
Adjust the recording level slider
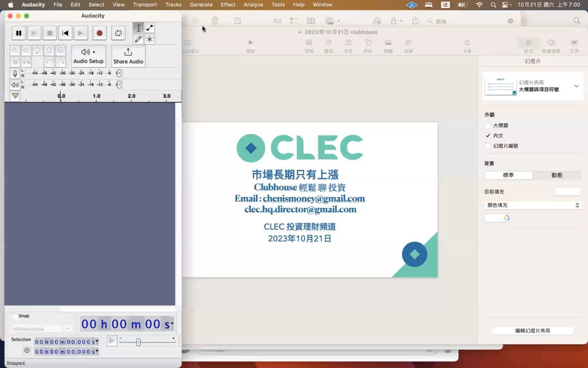click(x=118, y=73)
